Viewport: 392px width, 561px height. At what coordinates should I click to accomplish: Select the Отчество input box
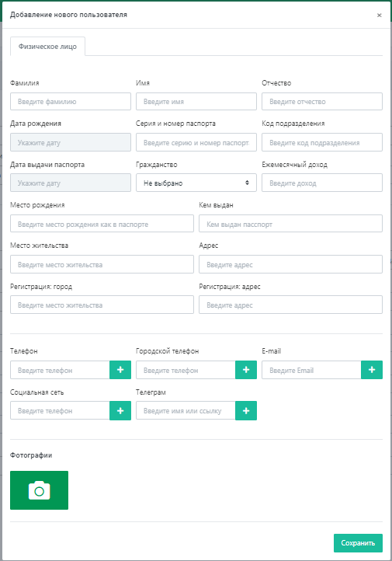click(322, 102)
